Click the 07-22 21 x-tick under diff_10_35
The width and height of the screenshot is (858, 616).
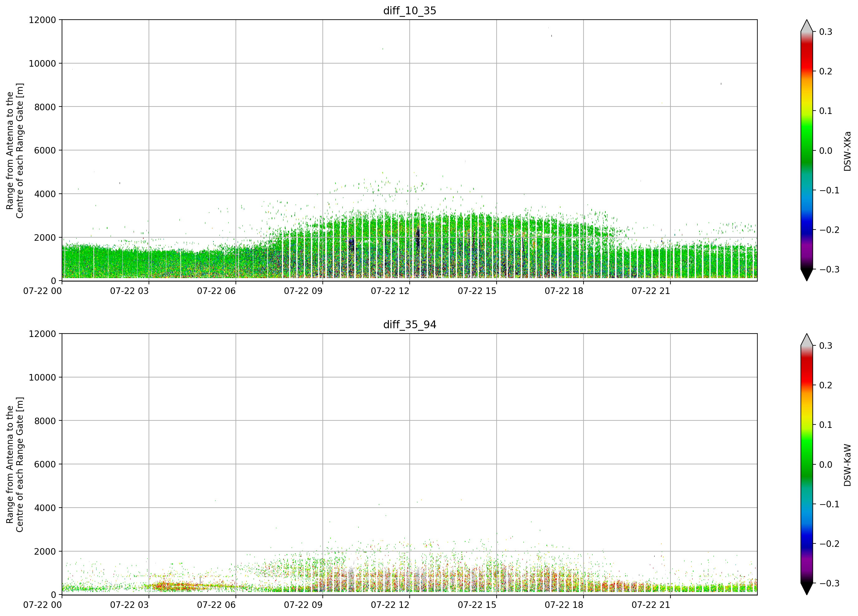pyautogui.click(x=651, y=291)
